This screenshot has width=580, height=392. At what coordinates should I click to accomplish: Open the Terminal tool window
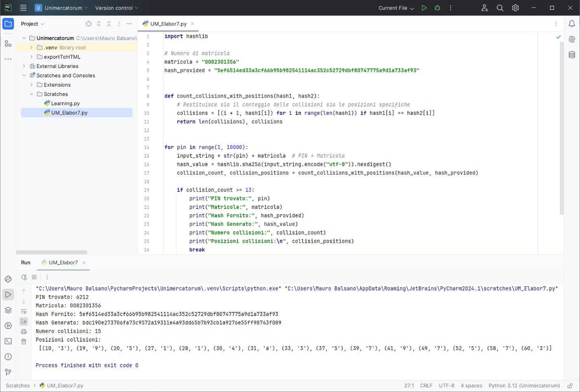pyautogui.click(x=8, y=340)
